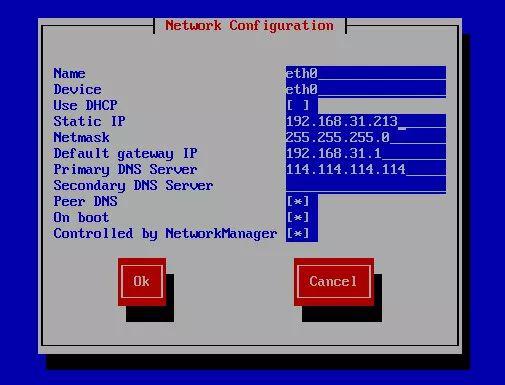Click the Primary DNS Server label
This screenshot has width=505, height=385.
[125, 170]
